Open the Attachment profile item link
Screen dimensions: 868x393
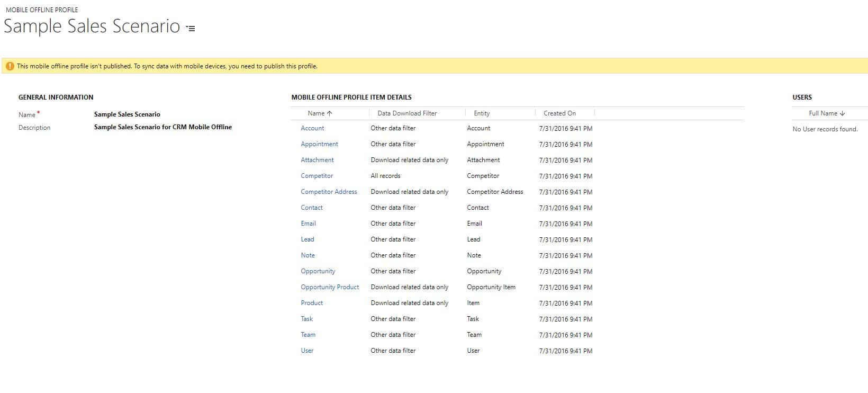pyautogui.click(x=317, y=160)
